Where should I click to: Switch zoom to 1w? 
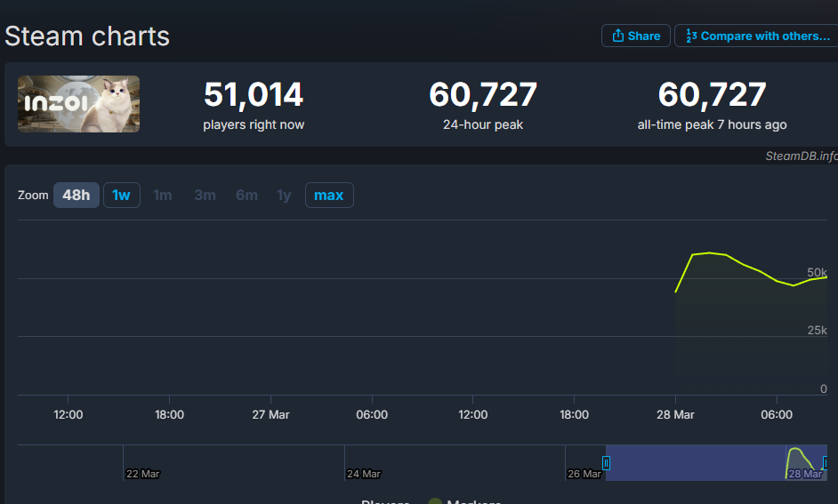tap(121, 195)
